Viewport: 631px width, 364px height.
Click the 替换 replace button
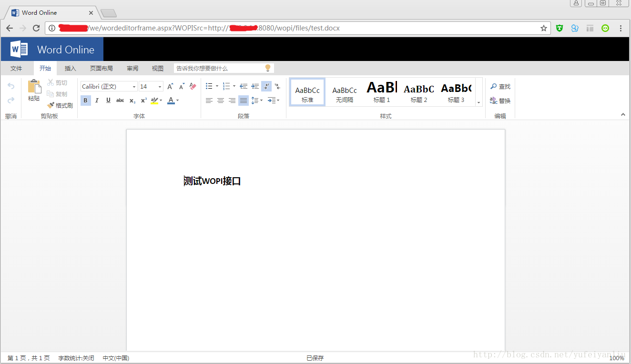point(500,101)
